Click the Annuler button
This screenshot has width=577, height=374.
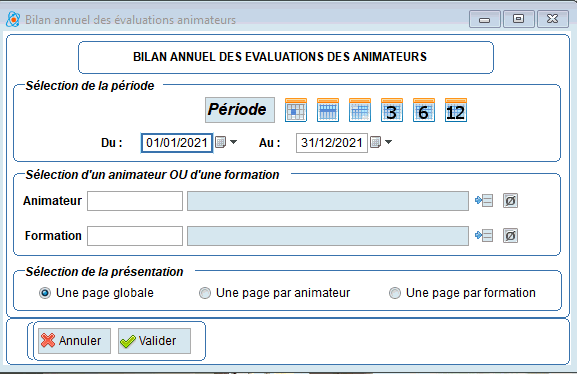74,341
